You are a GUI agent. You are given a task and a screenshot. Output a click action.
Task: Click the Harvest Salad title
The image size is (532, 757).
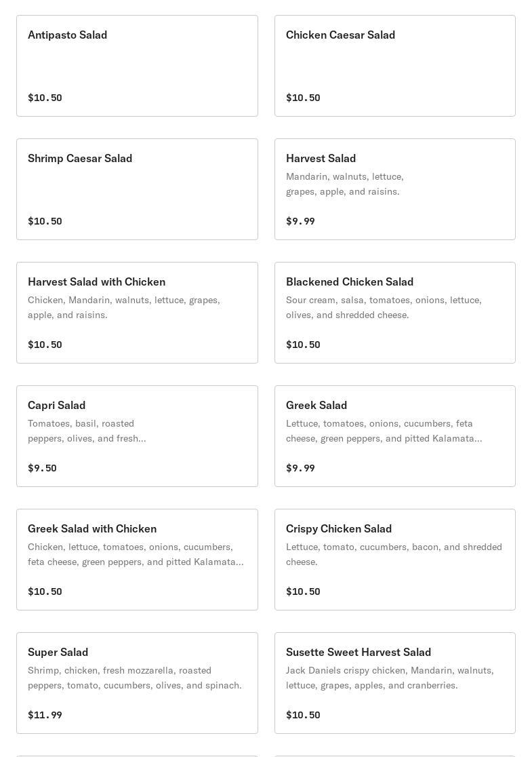point(321,158)
